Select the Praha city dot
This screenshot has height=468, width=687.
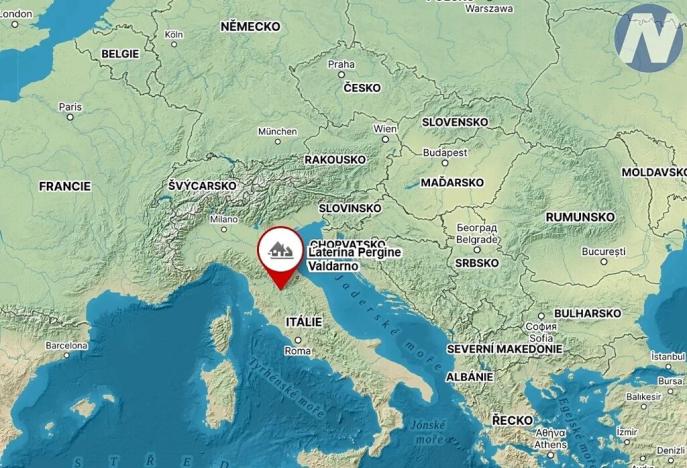click(x=341, y=74)
